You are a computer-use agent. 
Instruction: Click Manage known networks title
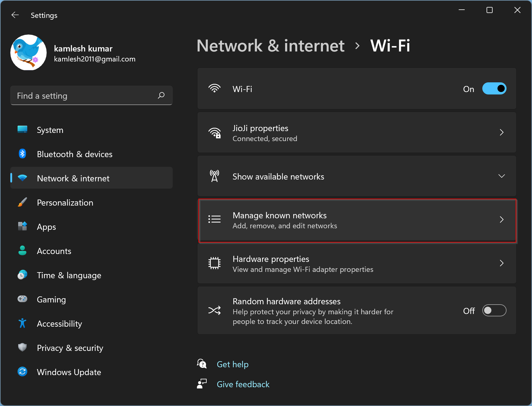tap(279, 215)
